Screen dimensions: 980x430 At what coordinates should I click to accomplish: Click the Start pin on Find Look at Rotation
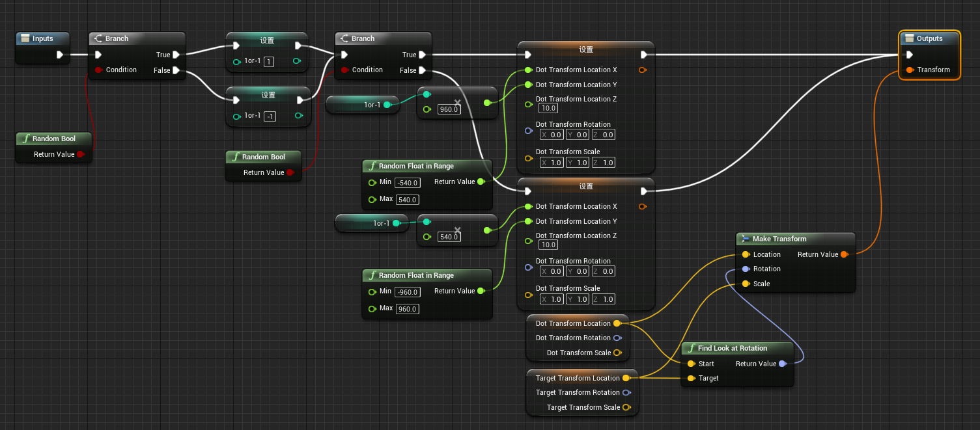coord(691,364)
